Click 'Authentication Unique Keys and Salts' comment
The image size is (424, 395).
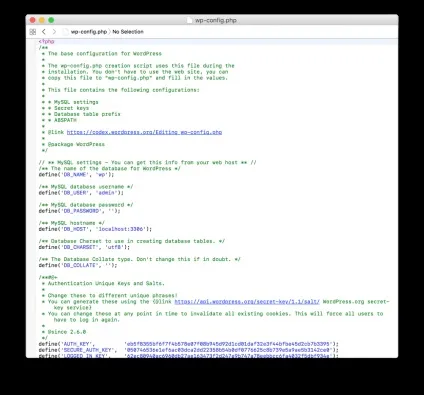pyautogui.click(x=106, y=283)
